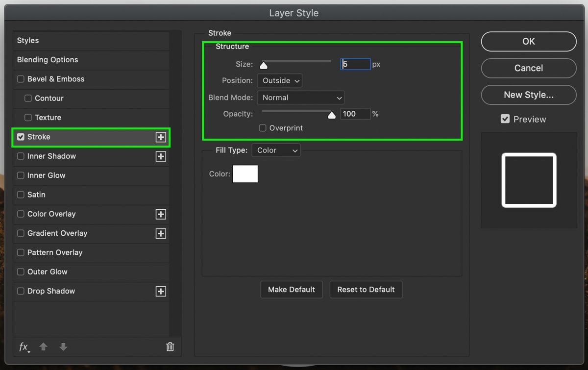The image size is (588, 370).
Task: Click the Size value input field
Action: 355,64
